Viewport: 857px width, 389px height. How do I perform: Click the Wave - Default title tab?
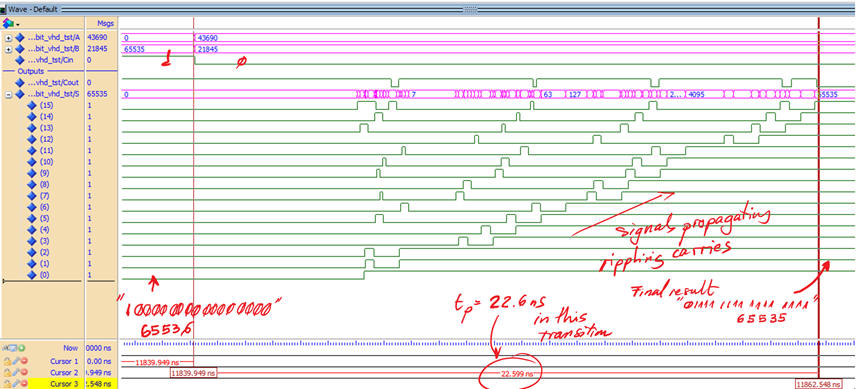pos(32,10)
